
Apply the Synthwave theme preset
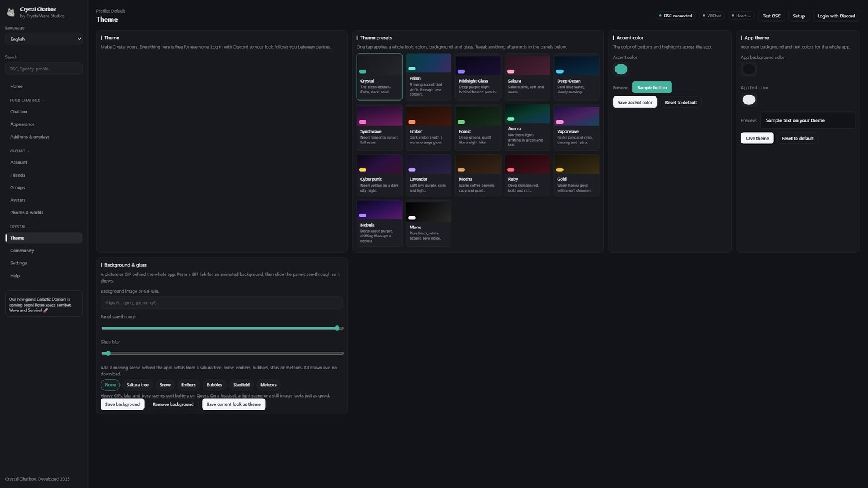(x=379, y=127)
